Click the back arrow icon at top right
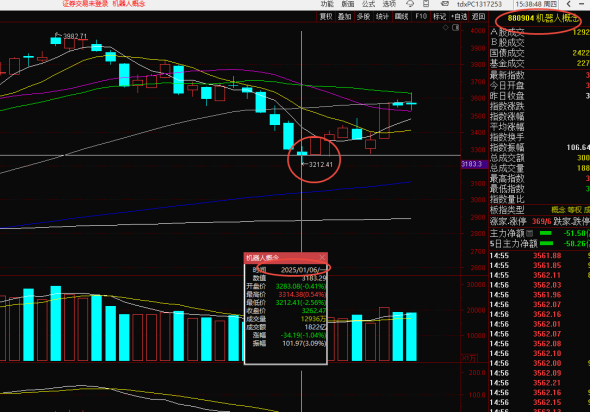 click(x=569, y=4)
